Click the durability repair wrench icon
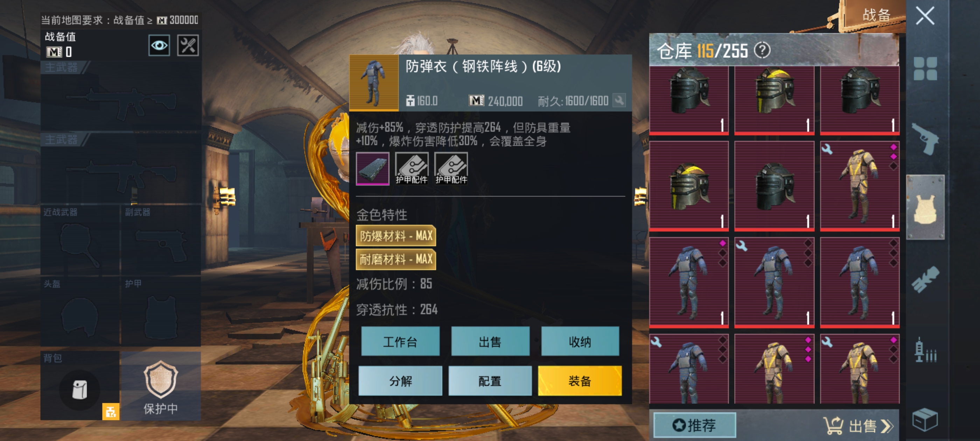The image size is (980, 441). coord(619,100)
